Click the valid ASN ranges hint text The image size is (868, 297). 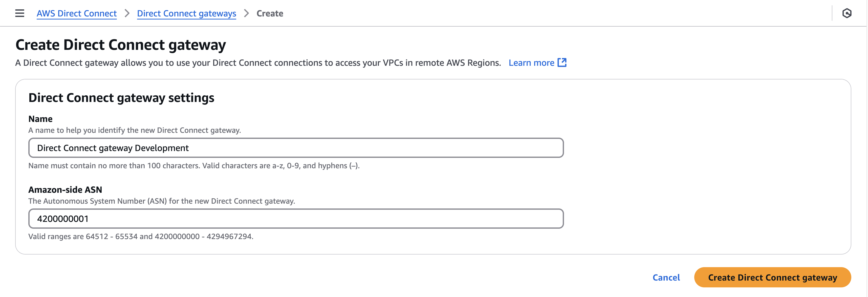(x=141, y=237)
